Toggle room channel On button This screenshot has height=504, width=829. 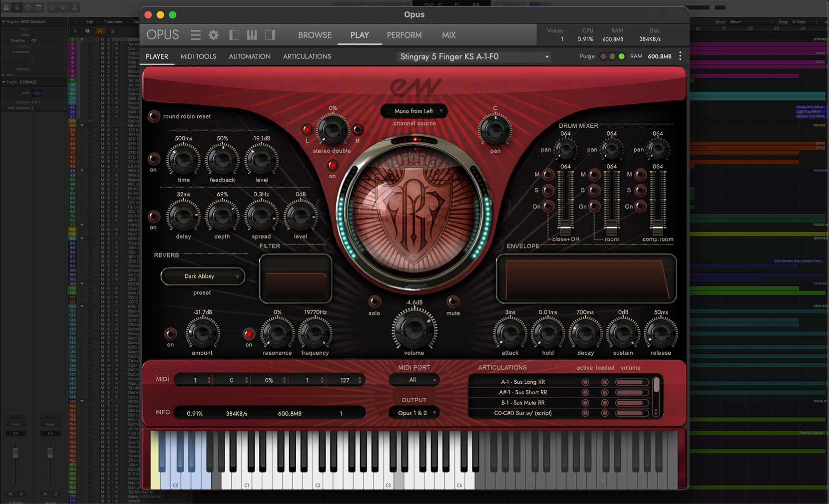594,206
